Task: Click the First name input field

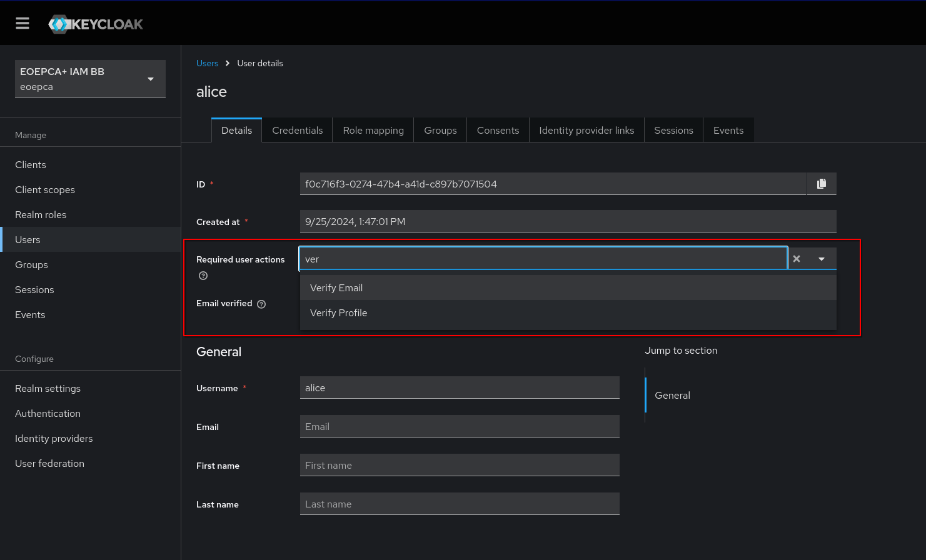Action: click(460, 465)
